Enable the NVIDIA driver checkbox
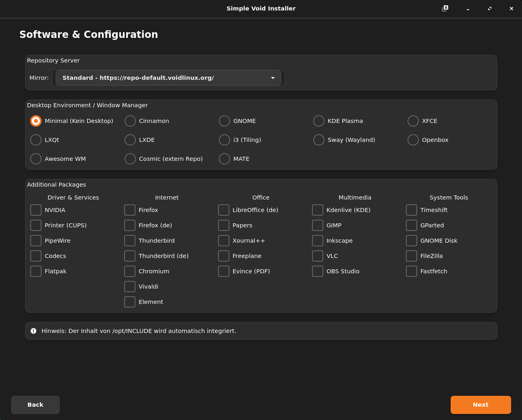Image resolution: width=522 pixels, height=420 pixels. pyautogui.click(x=36, y=210)
